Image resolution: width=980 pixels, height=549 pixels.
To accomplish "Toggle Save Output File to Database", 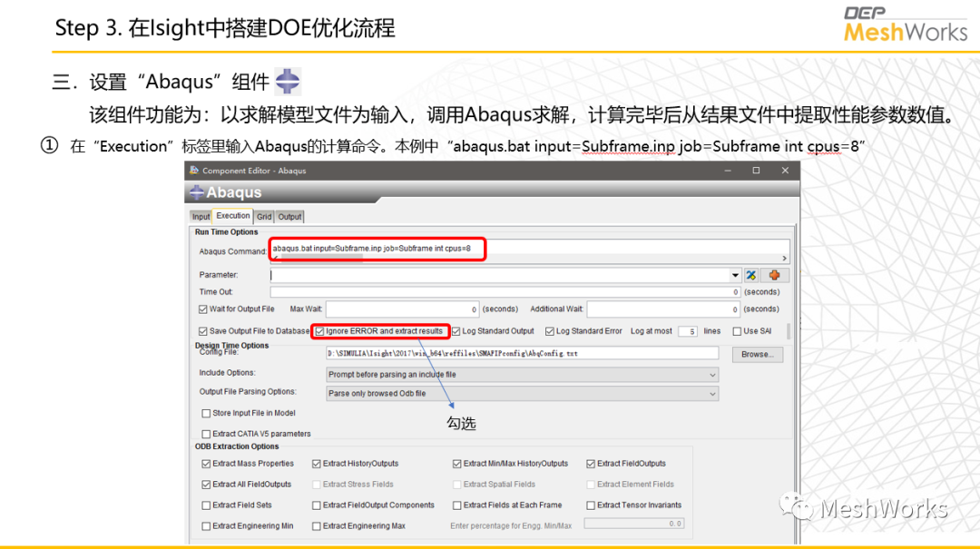I will click(203, 331).
